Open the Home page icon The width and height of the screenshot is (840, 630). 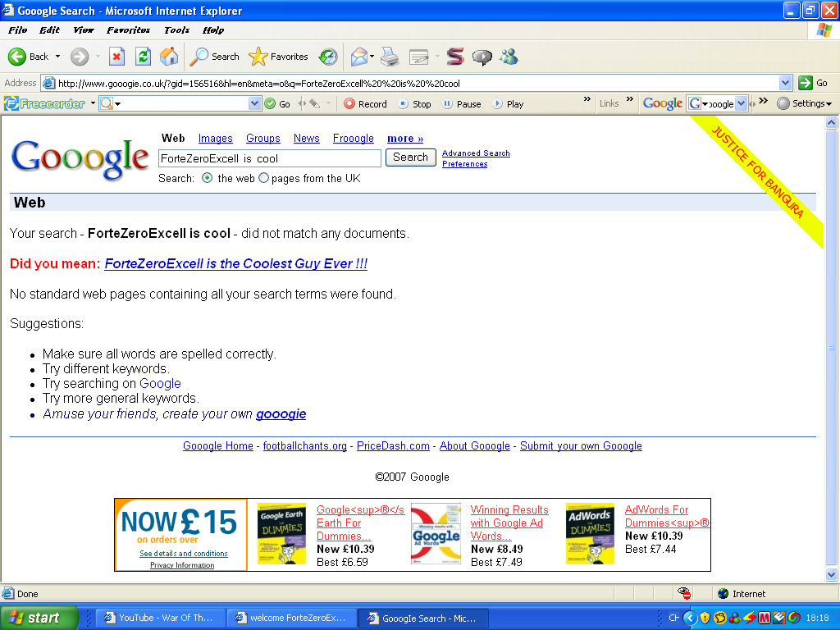(x=169, y=57)
